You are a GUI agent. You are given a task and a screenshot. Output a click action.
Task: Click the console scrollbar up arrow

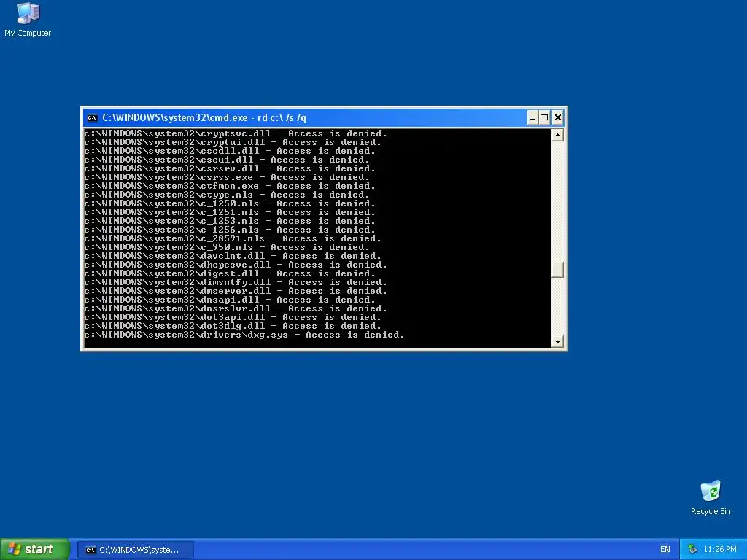(x=557, y=135)
